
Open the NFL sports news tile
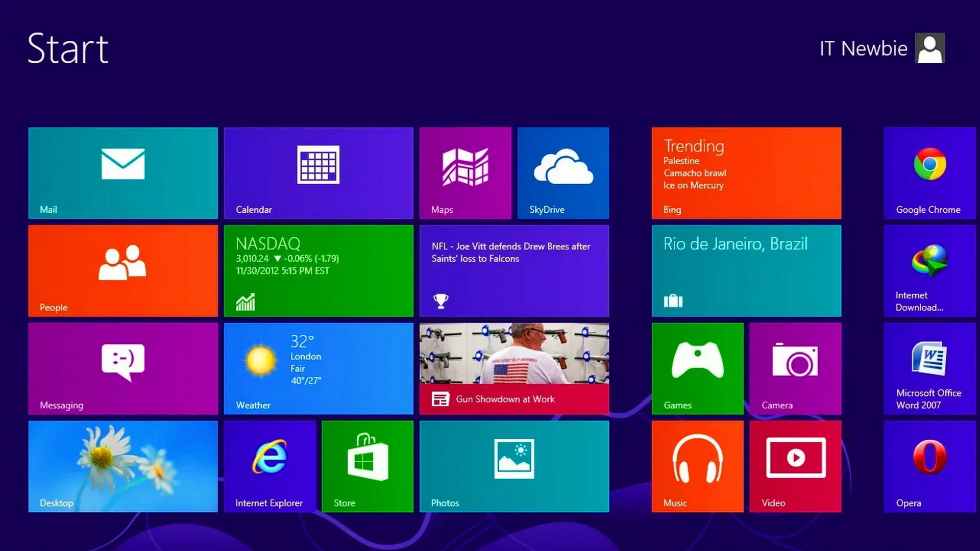pos(514,271)
